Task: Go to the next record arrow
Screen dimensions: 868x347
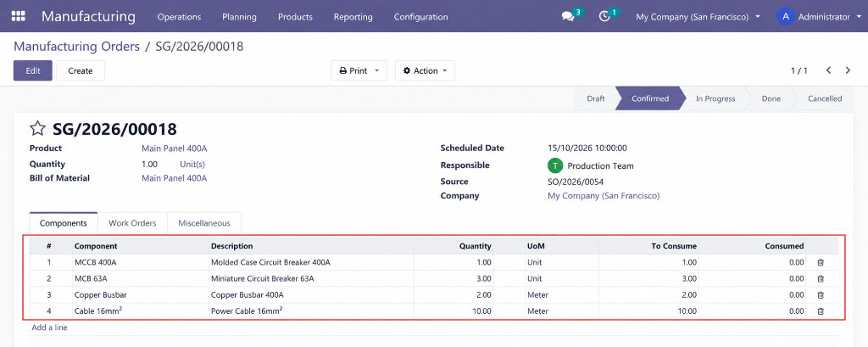Action: [x=848, y=70]
